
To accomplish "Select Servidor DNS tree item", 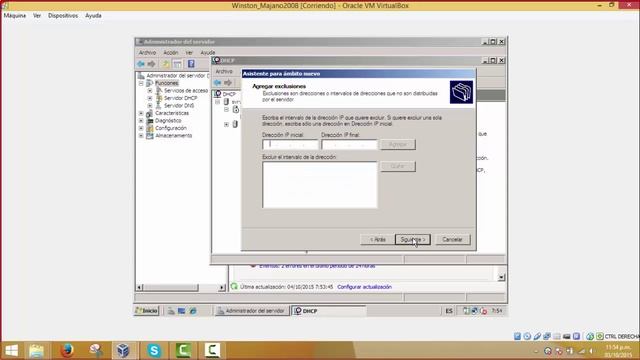I will tap(179, 105).
